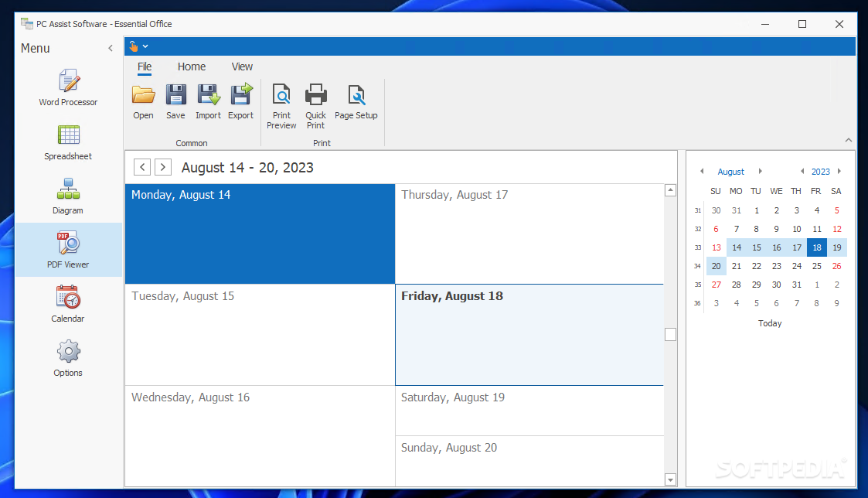
Task: Click the touch mode hand icon
Action: tap(134, 46)
